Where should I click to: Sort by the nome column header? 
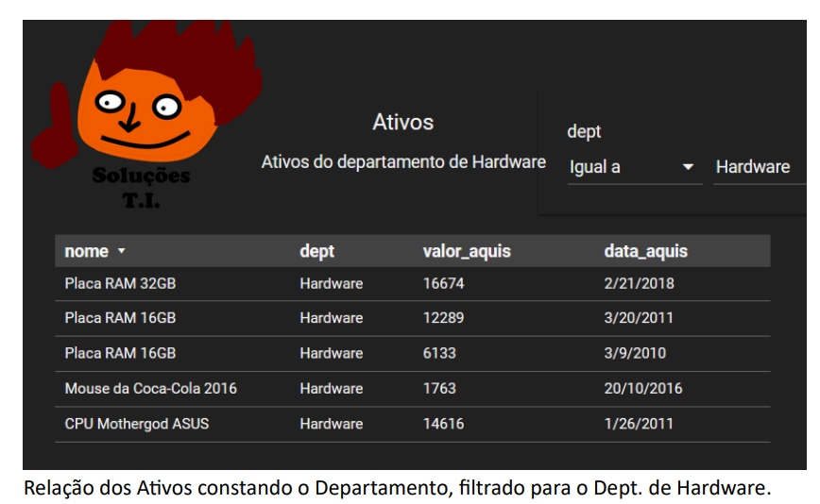coord(86,251)
